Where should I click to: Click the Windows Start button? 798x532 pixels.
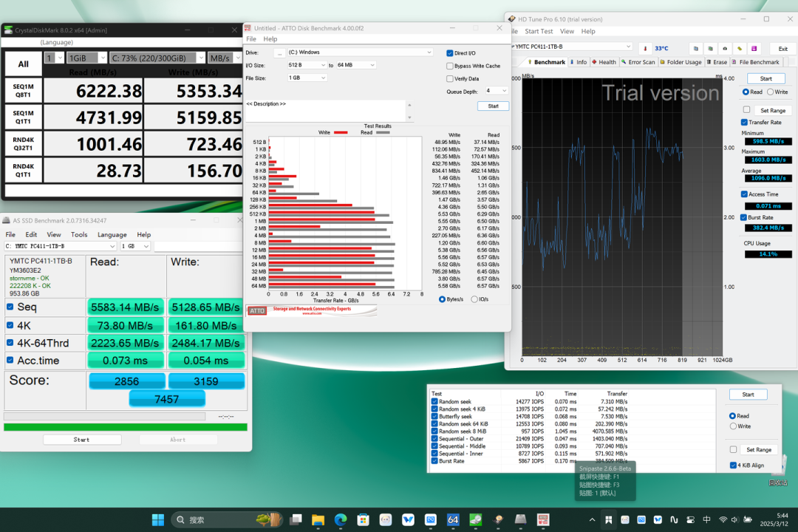tap(158, 519)
